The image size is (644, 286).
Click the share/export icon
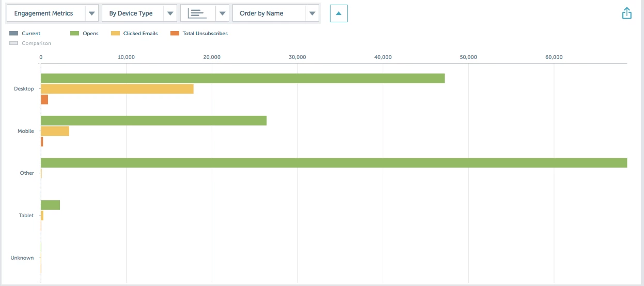pyautogui.click(x=626, y=13)
